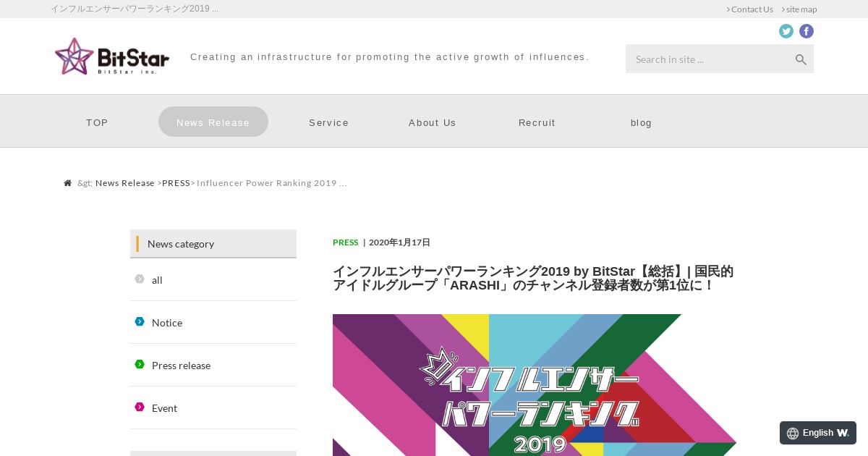The height and width of the screenshot is (456, 868).
Task: Click the 2020年1月17日 article date
Action: click(x=399, y=242)
